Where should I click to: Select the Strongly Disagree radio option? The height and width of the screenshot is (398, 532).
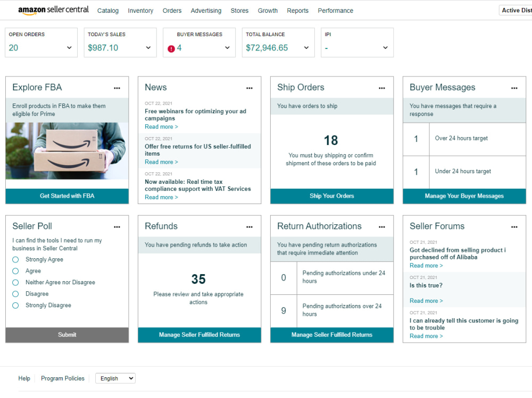tap(15, 306)
